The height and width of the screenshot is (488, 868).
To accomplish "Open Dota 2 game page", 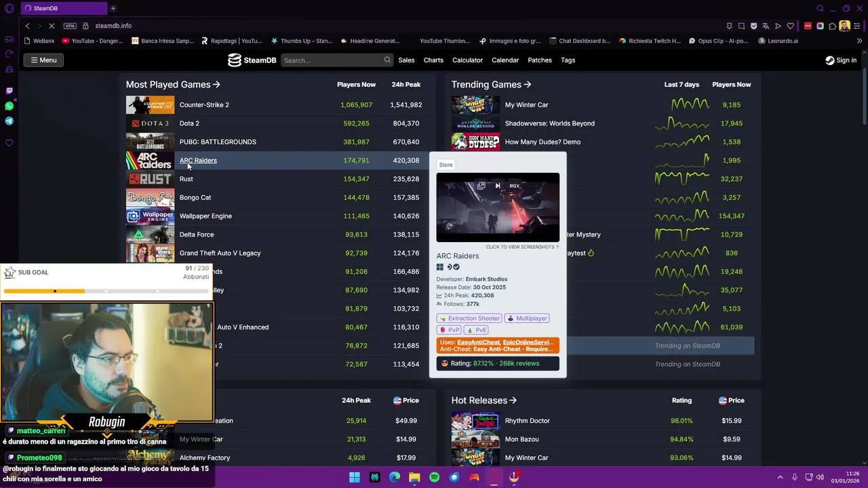I will pos(189,123).
